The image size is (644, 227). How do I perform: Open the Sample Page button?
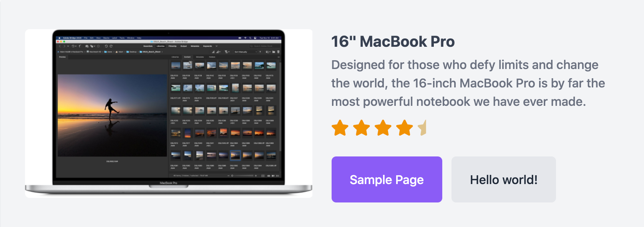click(387, 179)
